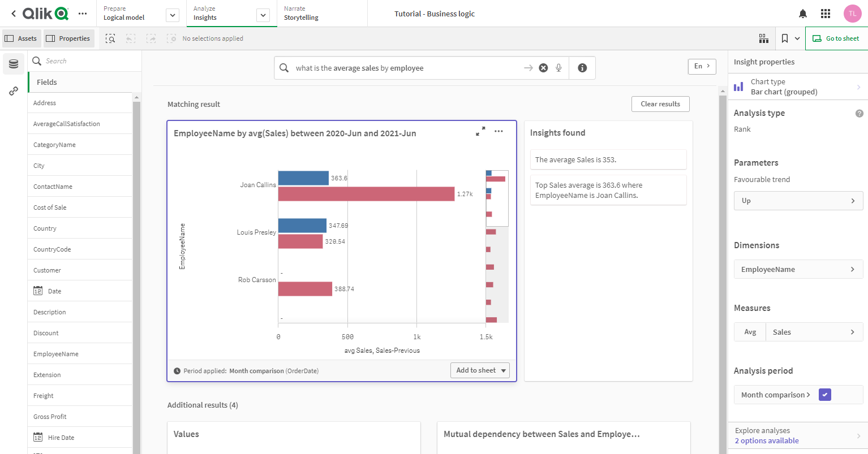Expand the chart to full screen
The image size is (868, 454).
480,131
